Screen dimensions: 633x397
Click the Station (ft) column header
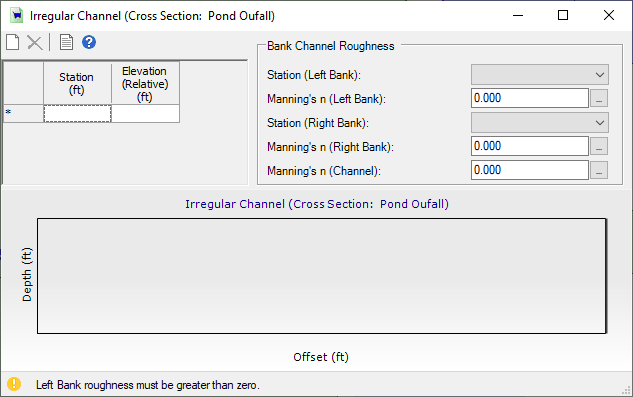(x=78, y=83)
